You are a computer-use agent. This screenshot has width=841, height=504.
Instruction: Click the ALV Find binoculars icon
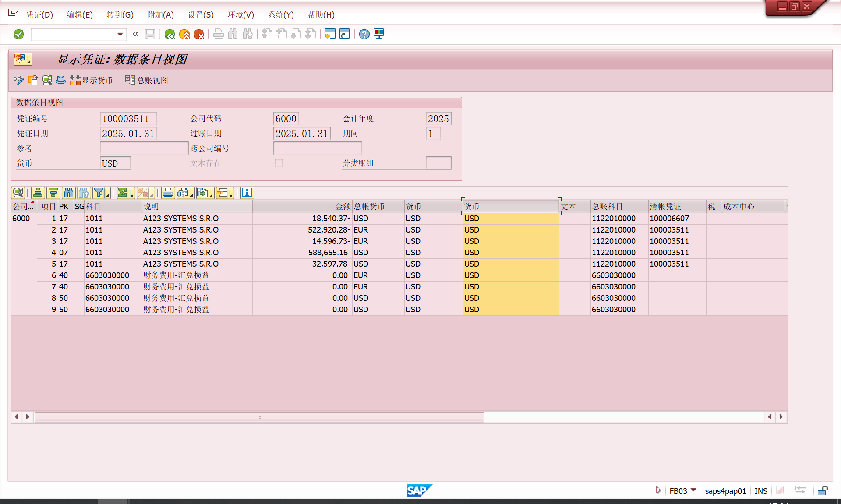tap(69, 193)
